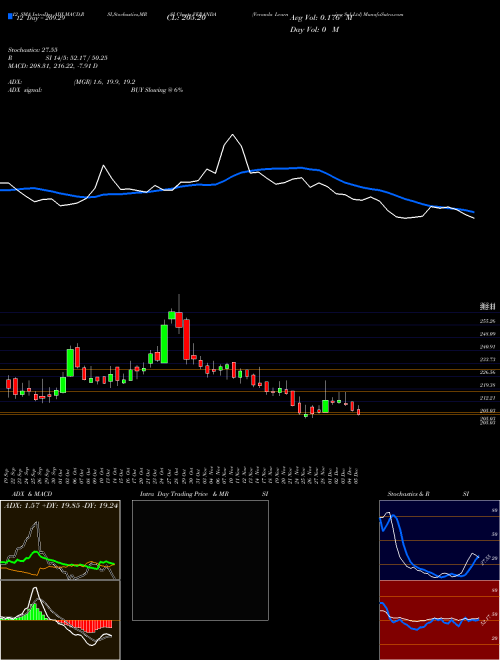Click the peak of the white price line

232,135
